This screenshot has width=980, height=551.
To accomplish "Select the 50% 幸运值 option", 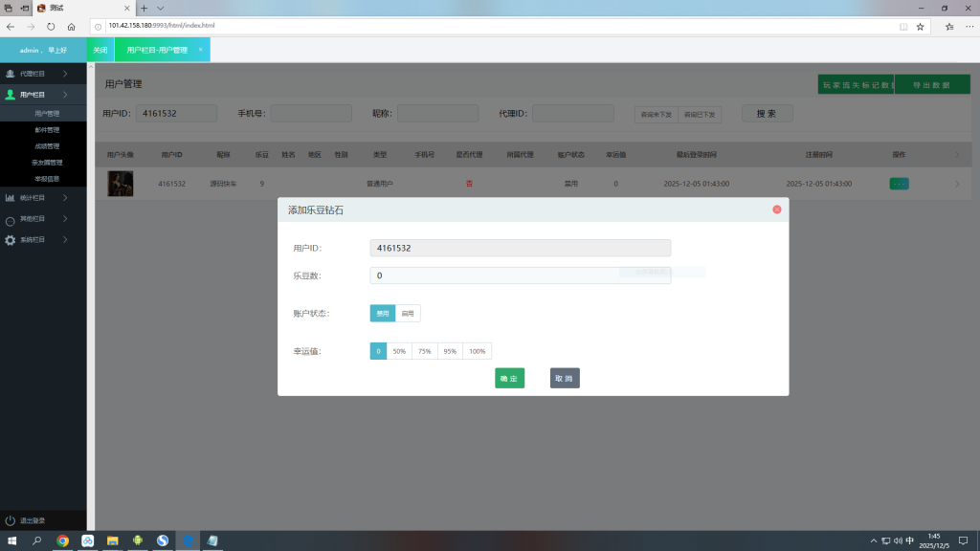I will point(399,351).
